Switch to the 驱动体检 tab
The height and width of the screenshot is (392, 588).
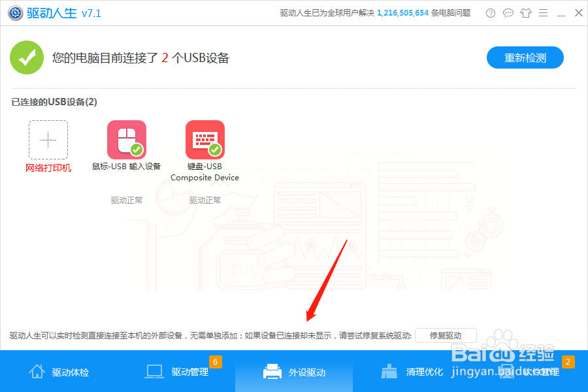[x=59, y=371]
